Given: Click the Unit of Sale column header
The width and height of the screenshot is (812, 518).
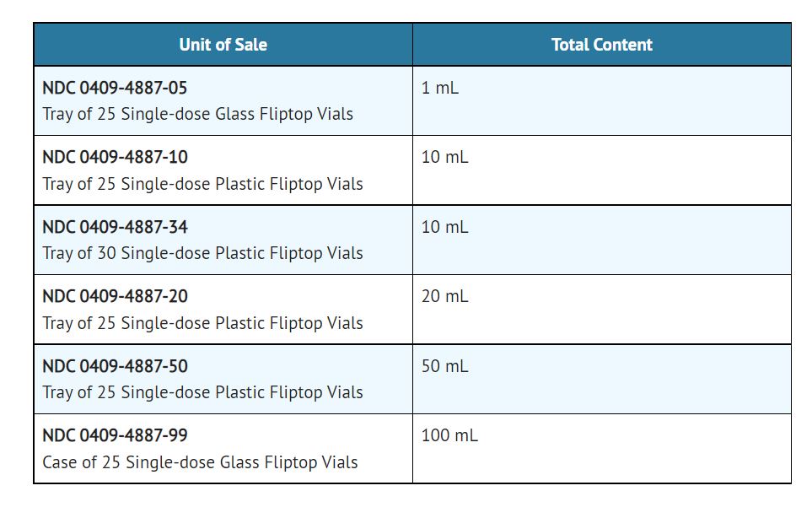Looking at the screenshot, I should 223,45.
